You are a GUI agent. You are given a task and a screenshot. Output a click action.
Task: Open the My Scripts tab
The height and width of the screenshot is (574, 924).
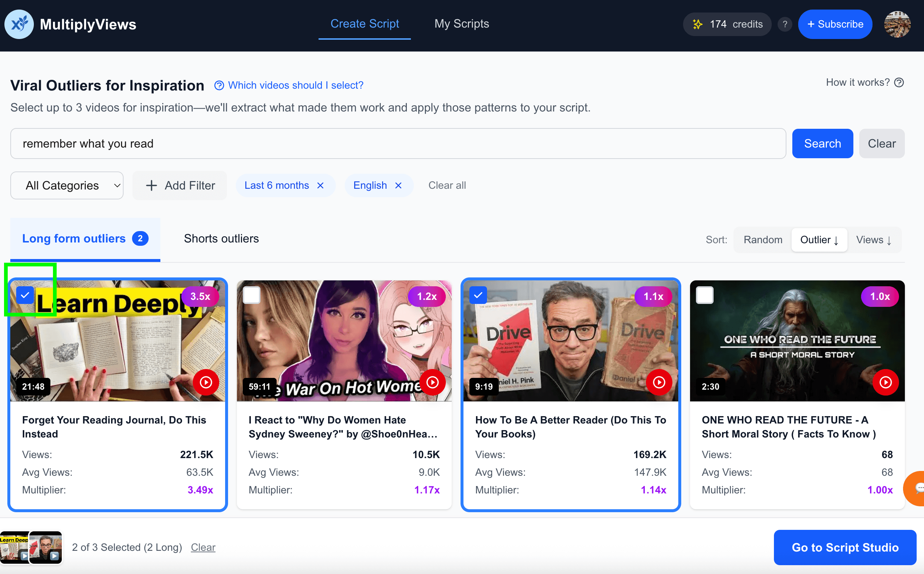tap(461, 24)
